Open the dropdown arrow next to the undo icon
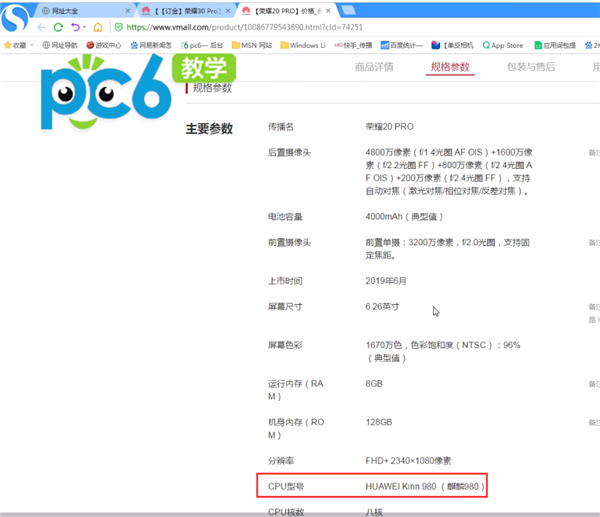 [85, 27]
